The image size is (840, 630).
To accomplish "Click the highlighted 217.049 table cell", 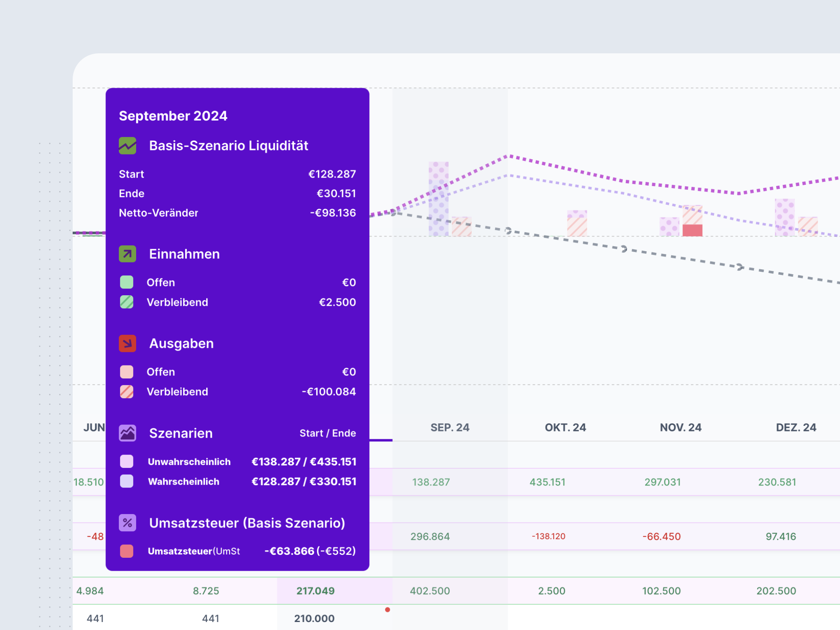I will click(315, 591).
